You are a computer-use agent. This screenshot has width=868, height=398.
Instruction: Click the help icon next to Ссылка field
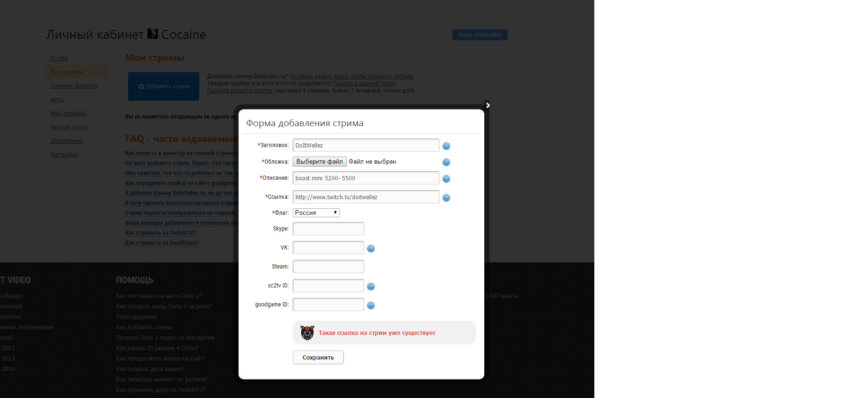[446, 198]
